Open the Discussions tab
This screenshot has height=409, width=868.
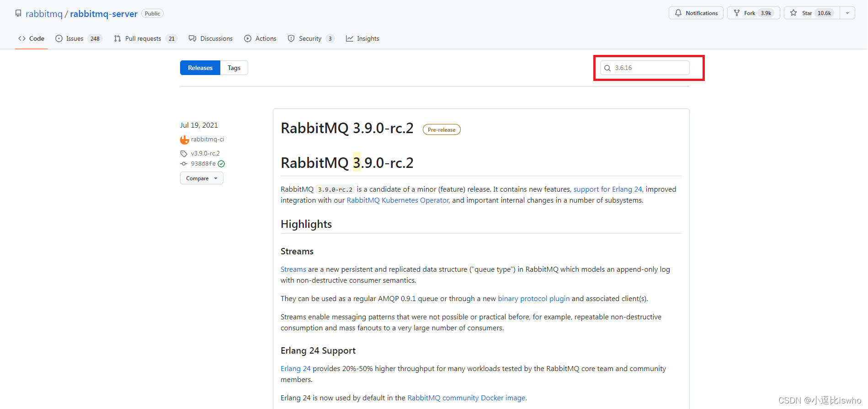(211, 38)
